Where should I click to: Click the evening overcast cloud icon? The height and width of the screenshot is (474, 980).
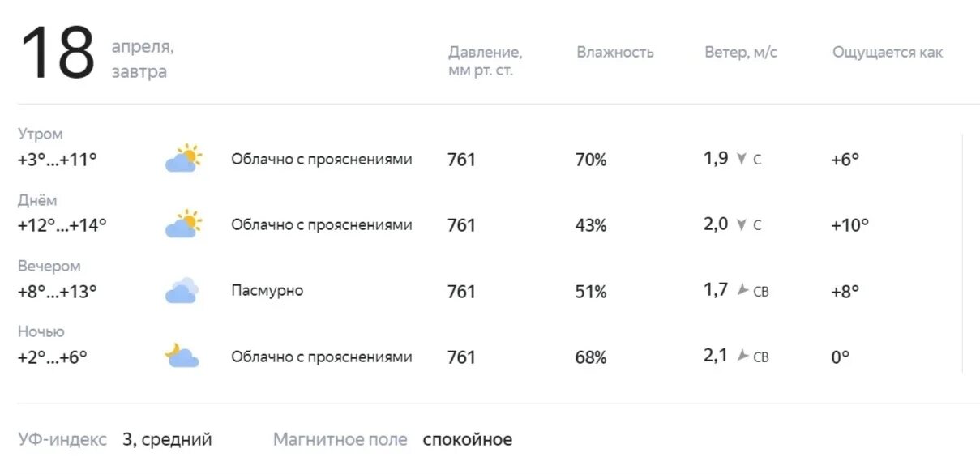pyautogui.click(x=182, y=290)
